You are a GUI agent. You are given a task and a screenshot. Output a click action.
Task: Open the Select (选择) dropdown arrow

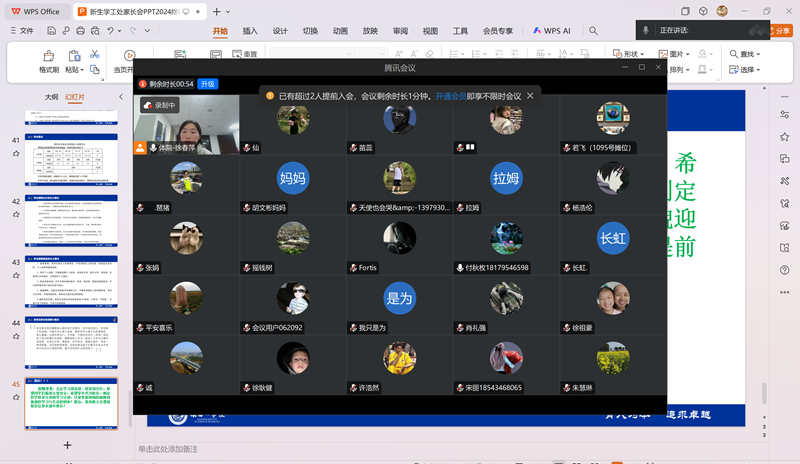[x=758, y=70]
